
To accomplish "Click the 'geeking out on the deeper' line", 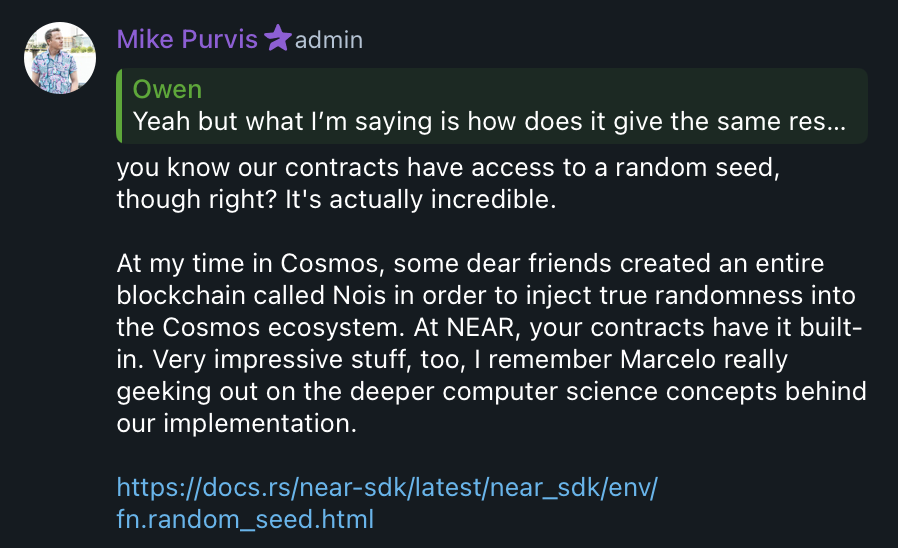I will pyautogui.click(x=491, y=392).
